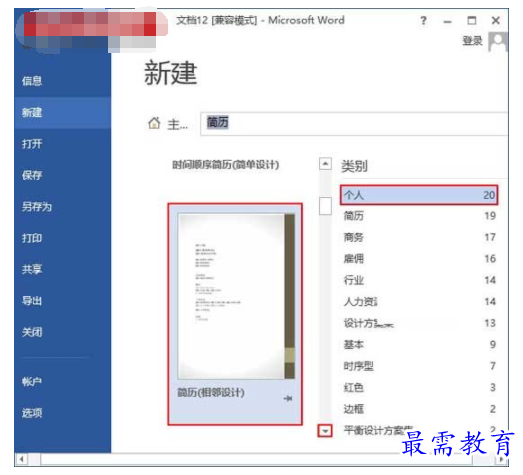Pin the 简历(相邻设计) template to list

288,398
